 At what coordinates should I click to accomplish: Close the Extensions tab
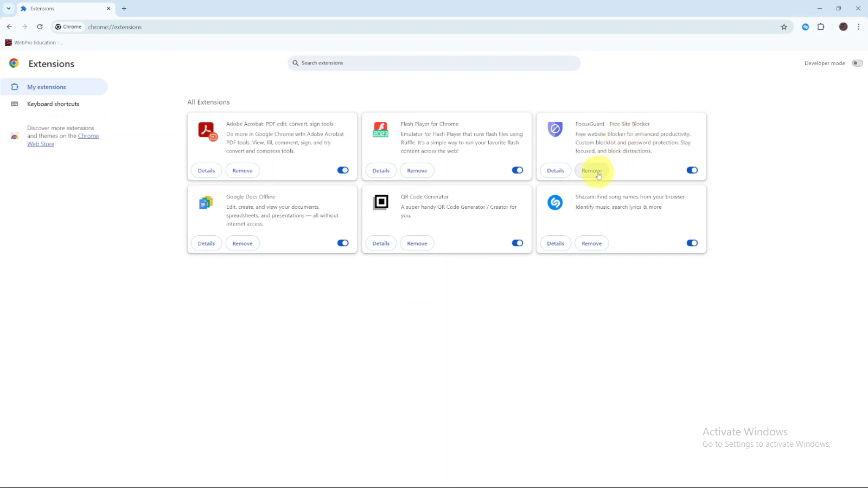[108, 9]
